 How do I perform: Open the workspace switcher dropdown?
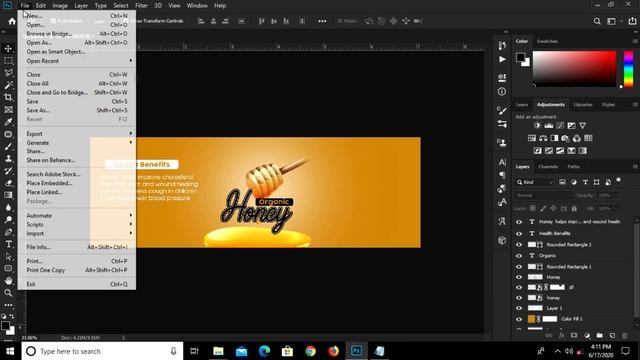613,21
